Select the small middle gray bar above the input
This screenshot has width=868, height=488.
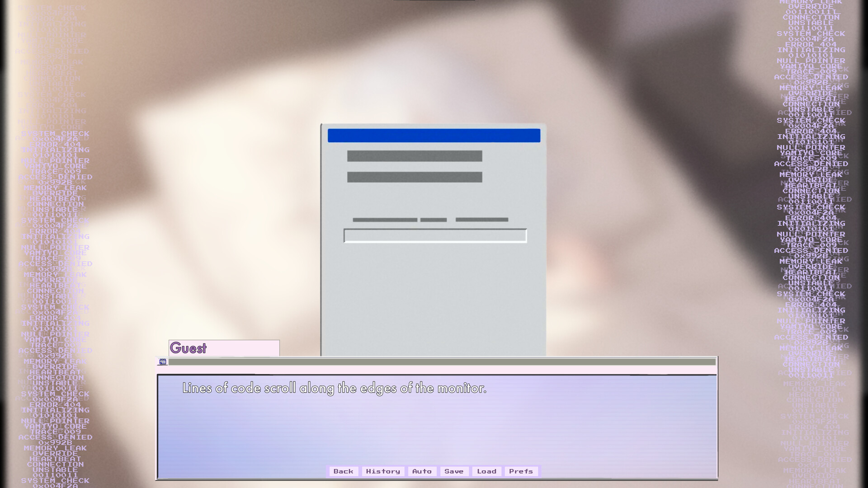pos(433,220)
